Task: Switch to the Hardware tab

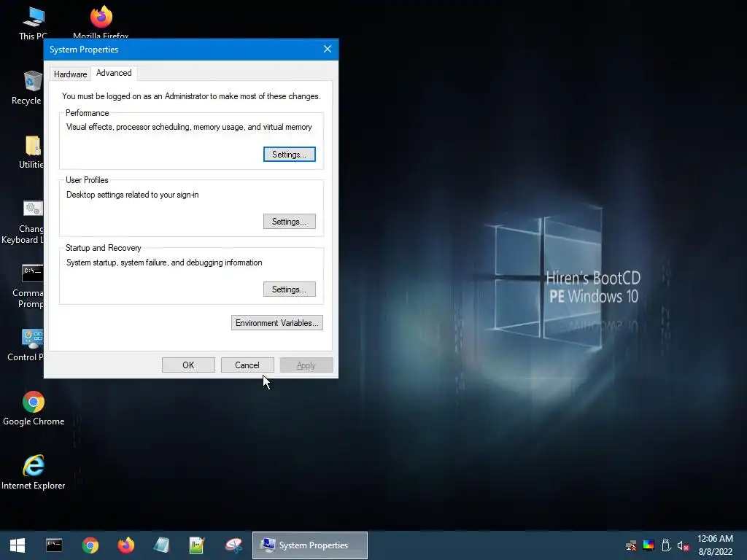Action: pos(71,74)
